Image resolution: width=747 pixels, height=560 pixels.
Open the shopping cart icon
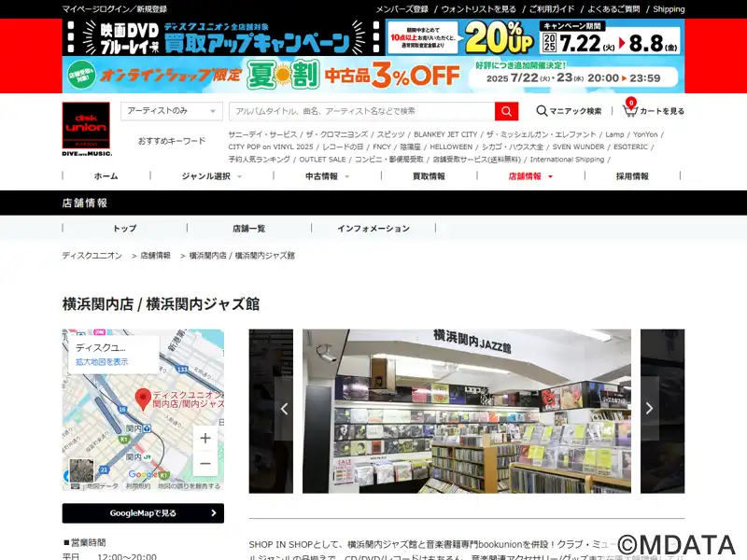tap(629, 110)
